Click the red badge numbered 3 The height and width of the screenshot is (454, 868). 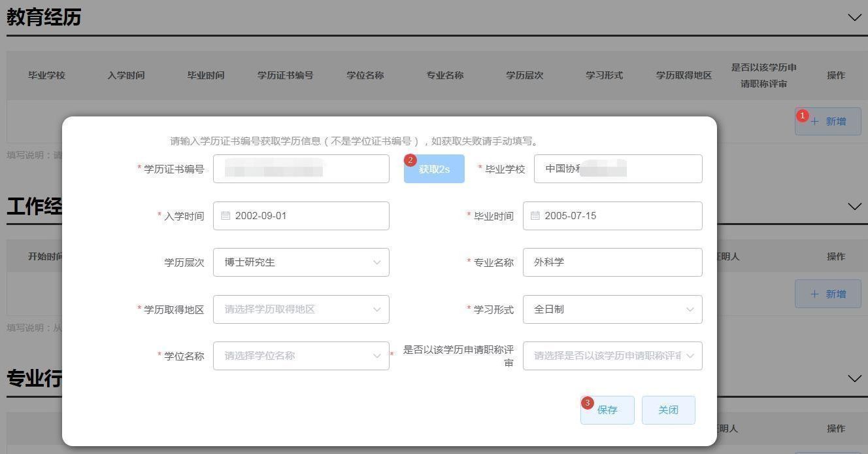[x=587, y=403]
